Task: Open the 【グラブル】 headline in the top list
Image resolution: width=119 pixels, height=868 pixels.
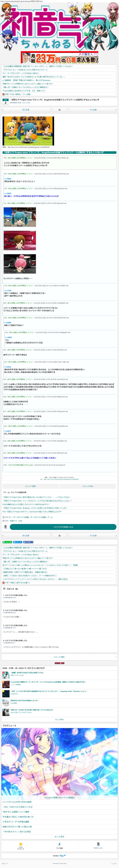Action: (x=60, y=70)
